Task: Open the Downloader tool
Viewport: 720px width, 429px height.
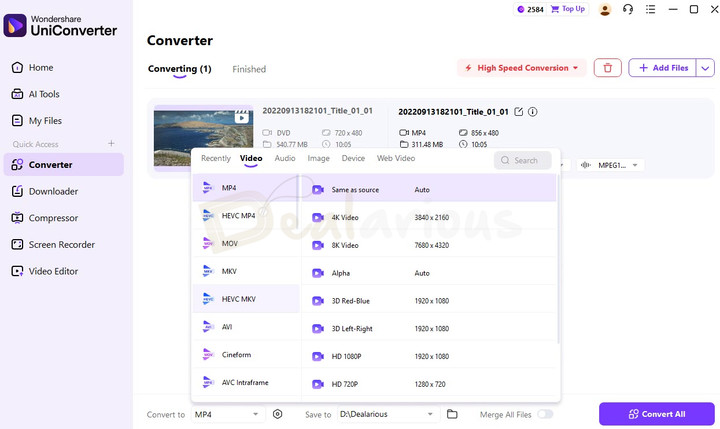Action: pos(45,191)
